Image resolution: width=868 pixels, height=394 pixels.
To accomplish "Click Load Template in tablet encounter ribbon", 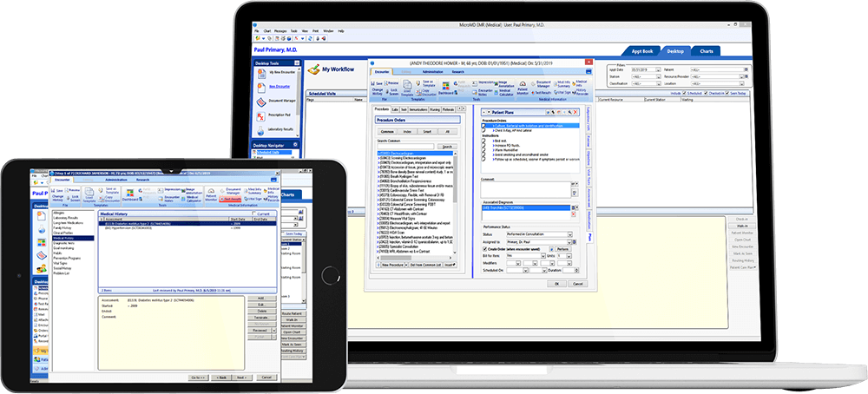I will [89, 194].
